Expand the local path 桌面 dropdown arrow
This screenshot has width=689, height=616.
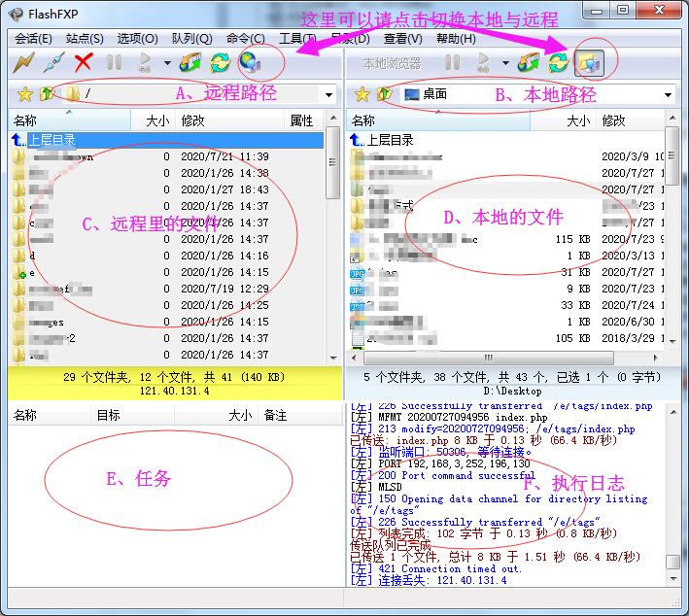point(668,95)
